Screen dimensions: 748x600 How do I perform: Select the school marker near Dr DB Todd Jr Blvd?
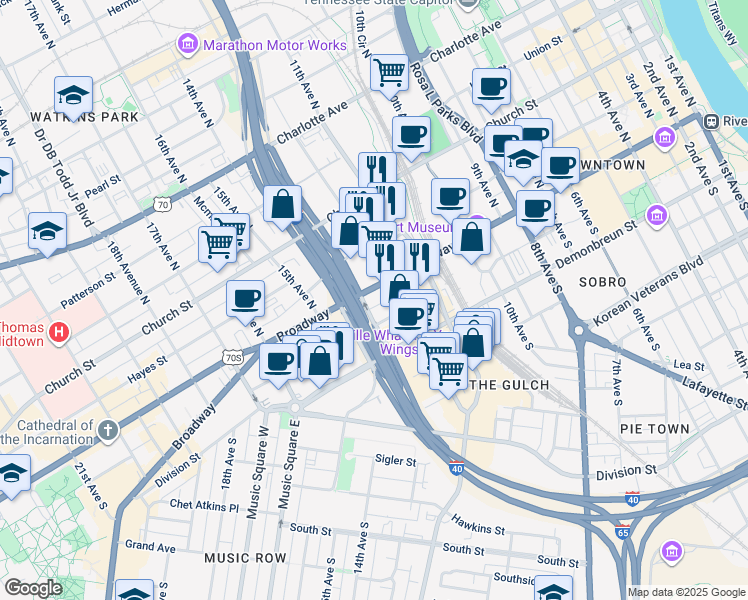pyautogui.click(x=47, y=231)
